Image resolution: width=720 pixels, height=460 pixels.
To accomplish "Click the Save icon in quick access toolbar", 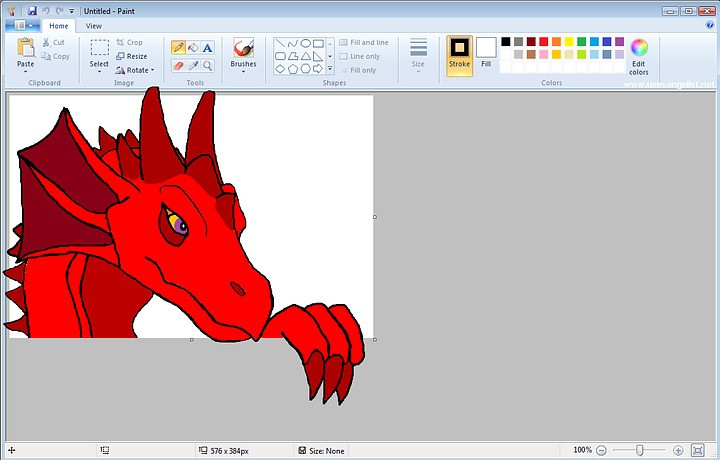I will (32, 11).
